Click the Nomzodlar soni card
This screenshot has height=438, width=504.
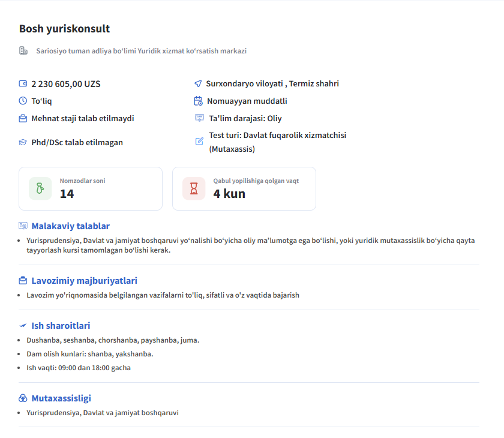point(91,188)
